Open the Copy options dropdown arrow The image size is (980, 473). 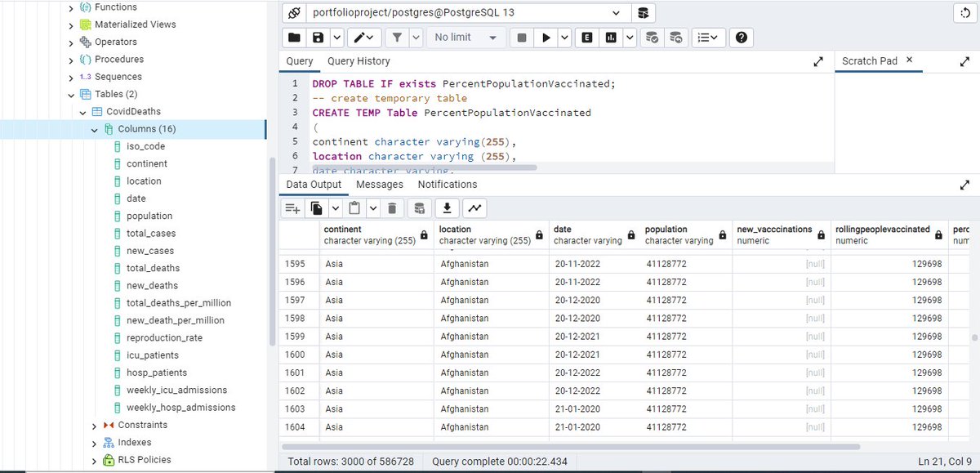click(x=335, y=208)
